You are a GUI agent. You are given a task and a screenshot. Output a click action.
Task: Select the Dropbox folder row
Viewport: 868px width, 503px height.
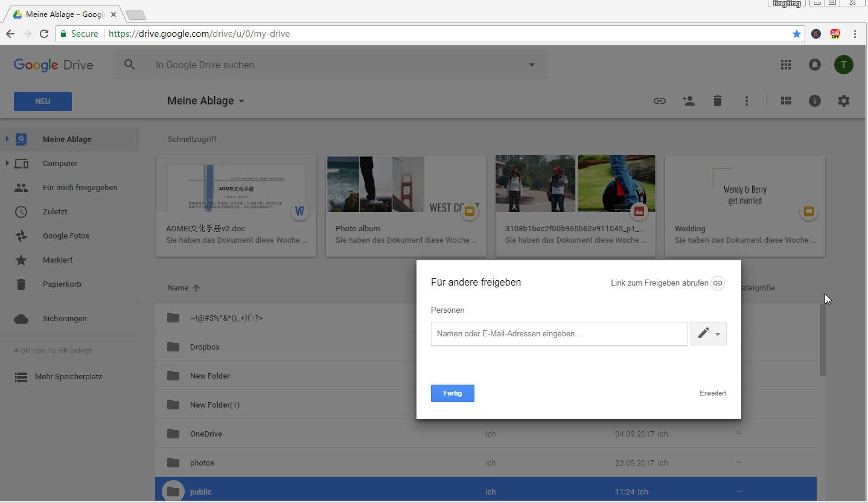[486, 347]
